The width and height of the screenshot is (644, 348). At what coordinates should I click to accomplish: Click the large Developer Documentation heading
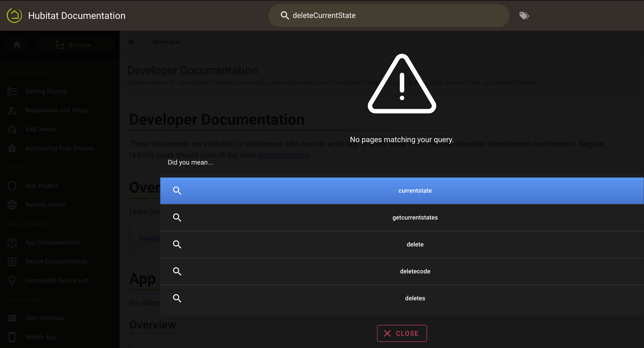(x=217, y=119)
